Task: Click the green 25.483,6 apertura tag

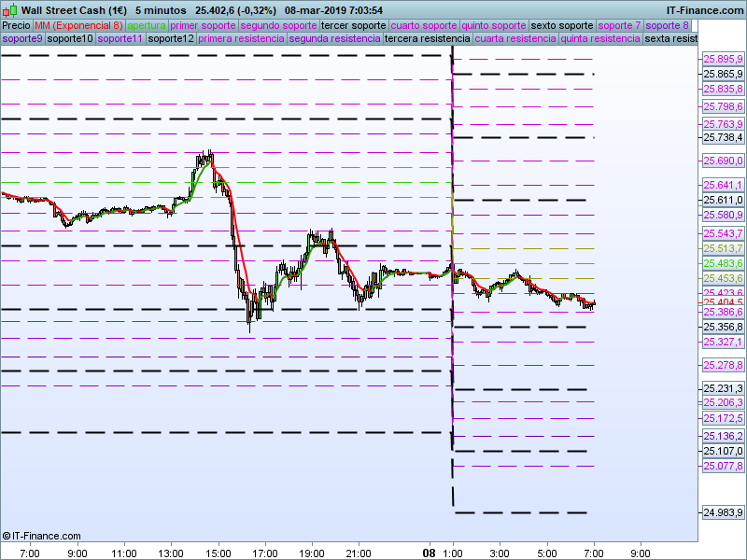Action: click(x=723, y=263)
